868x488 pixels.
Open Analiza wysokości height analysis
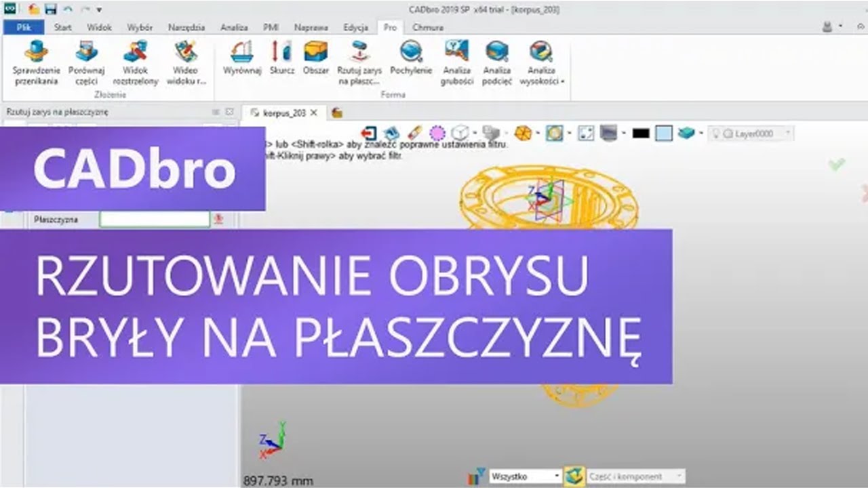click(541, 62)
